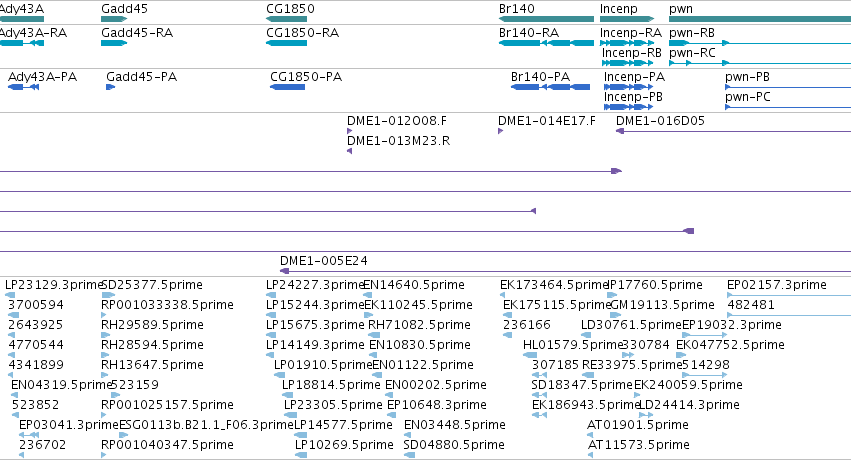Image resolution: width=851 pixels, height=460 pixels.
Task: Select the Incenp-RA transcript
Action: (x=627, y=43)
